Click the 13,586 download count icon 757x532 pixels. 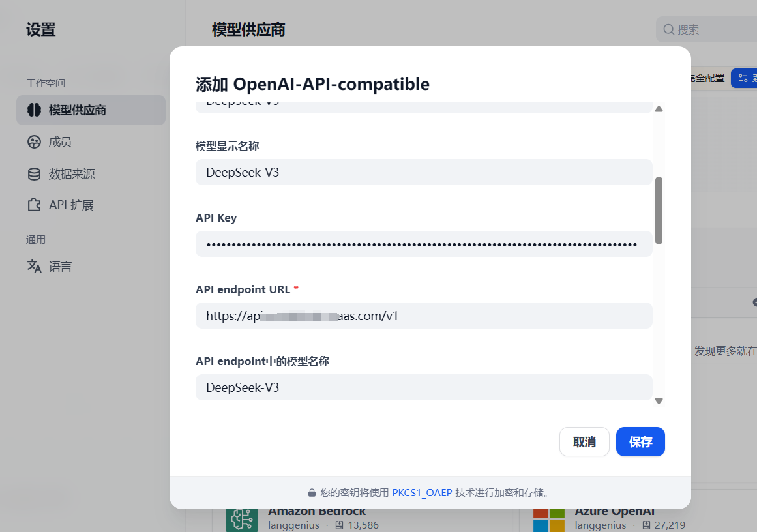coord(340,525)
